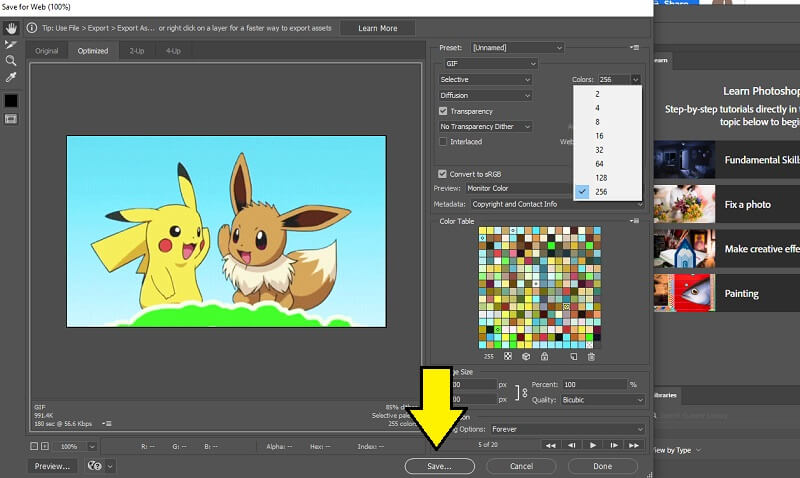This screenshot has height=478, width=800.
Task: Click the info tip icon
Action: coord(32,28)
